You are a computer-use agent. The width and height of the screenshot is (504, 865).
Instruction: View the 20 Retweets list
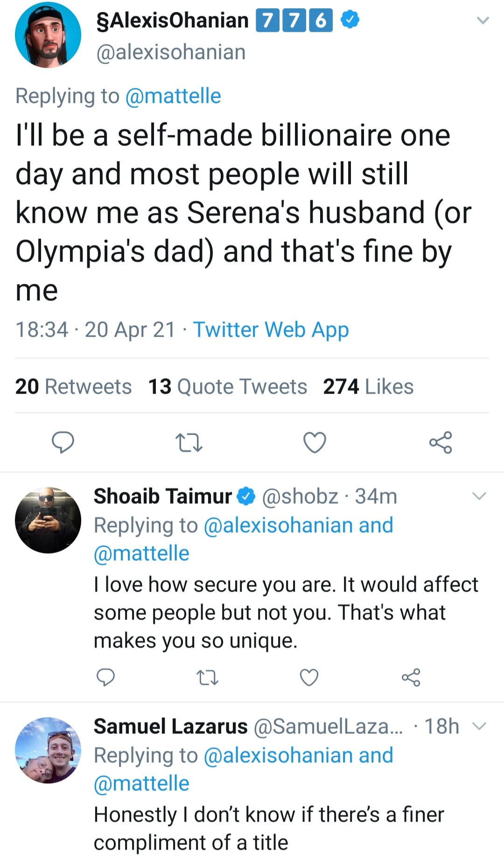pos(73,387)
